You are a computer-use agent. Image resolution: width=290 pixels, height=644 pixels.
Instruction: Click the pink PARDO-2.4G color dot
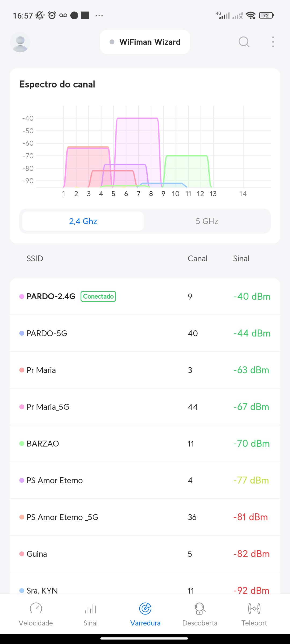click(x=22, y=297)
